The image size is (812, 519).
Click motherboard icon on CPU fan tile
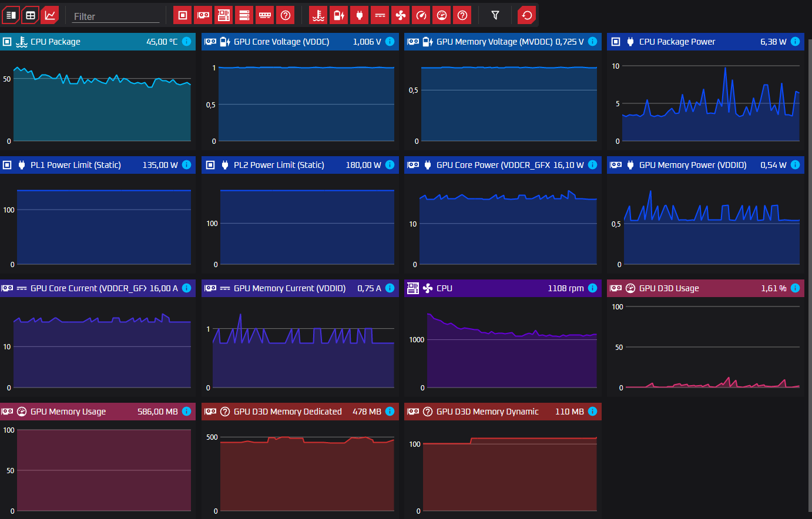tap(413, 288)
